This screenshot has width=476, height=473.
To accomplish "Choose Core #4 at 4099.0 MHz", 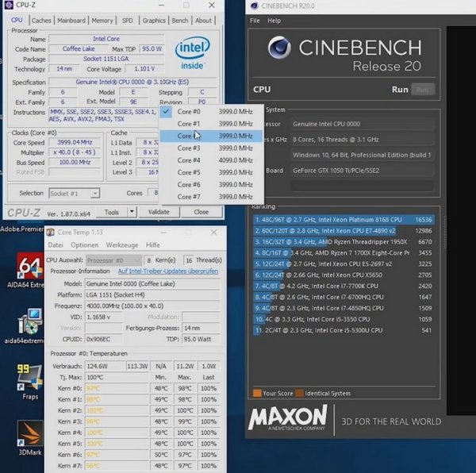I will [211, 160].
